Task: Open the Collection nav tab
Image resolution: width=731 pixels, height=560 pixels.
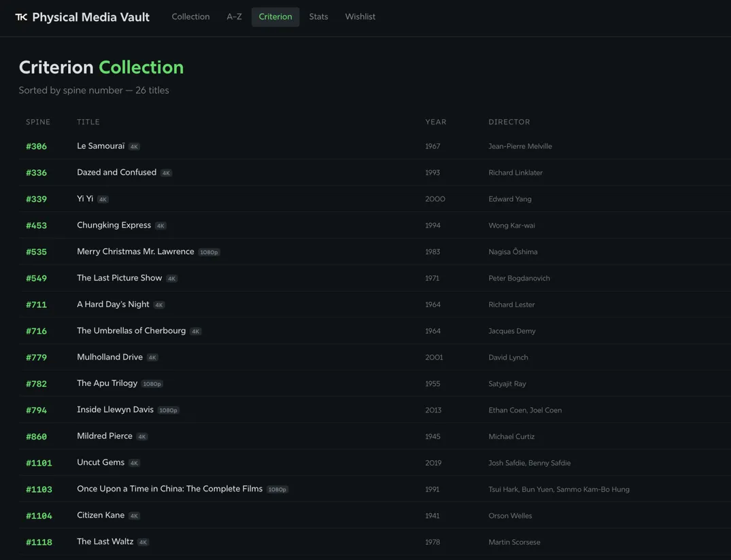Action: point(190,17)
